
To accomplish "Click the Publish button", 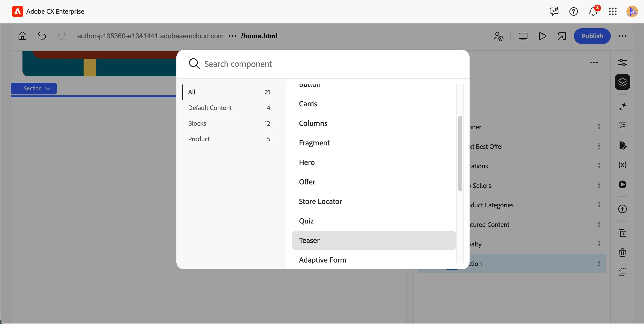I will click(x=592, y=36).
